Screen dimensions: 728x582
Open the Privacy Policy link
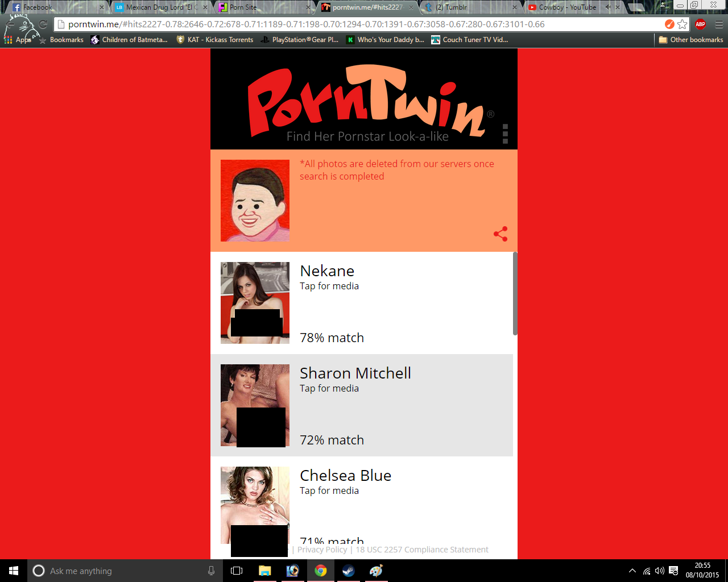coord(322,550)
